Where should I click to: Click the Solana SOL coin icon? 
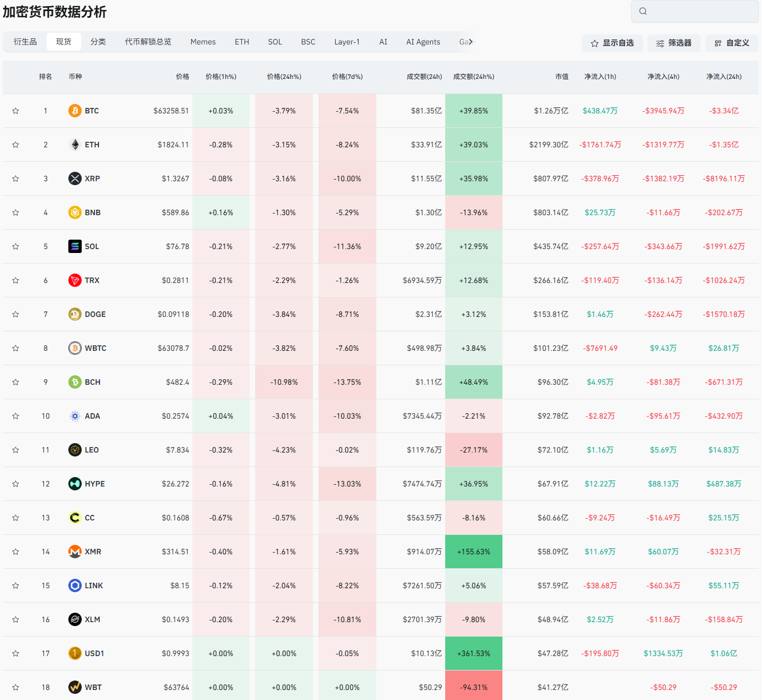click(75, 246)
